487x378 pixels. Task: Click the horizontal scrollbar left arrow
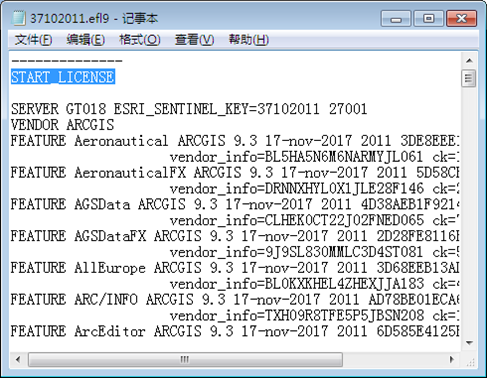click(x=18, y=359)
